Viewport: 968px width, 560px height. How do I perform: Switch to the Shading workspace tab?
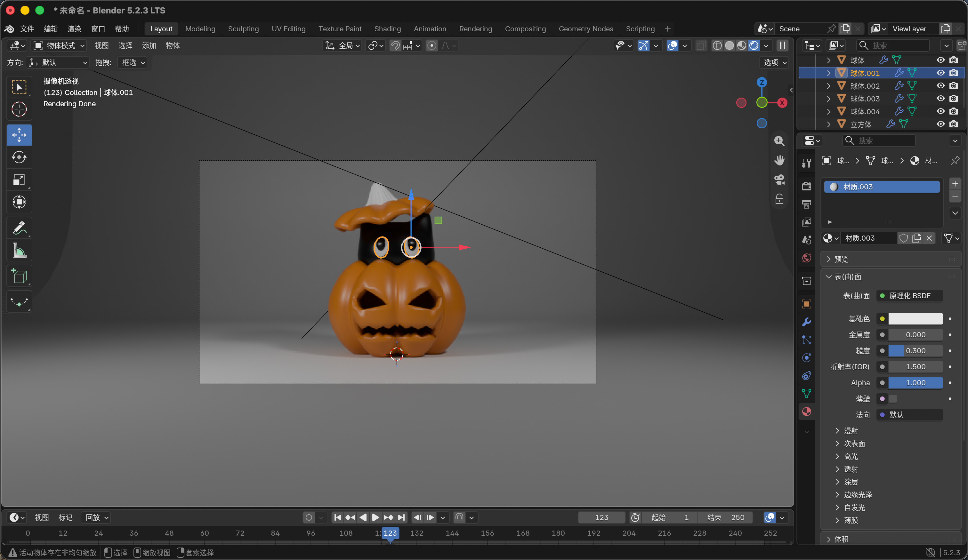[387, 29]
